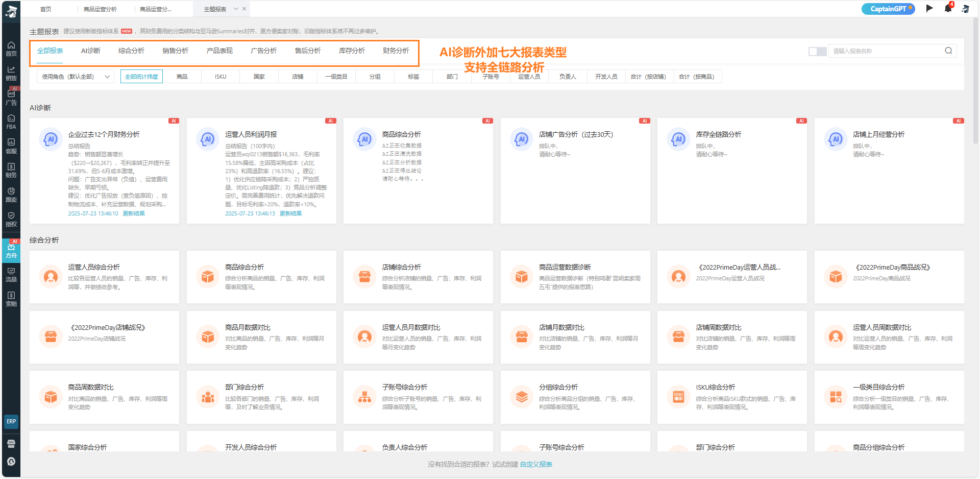Filter by 一级类目 dimension
This screenshot has width=980, height=479.
[x=336, y=77]
